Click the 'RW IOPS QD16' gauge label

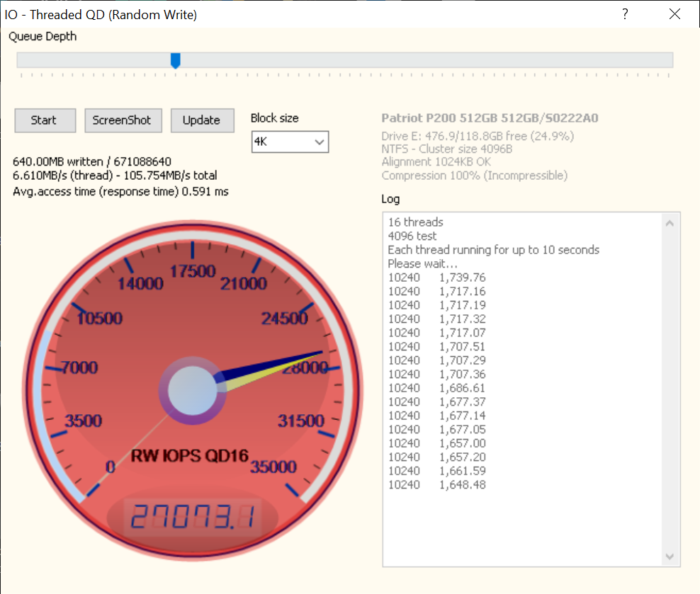(189, 456)
